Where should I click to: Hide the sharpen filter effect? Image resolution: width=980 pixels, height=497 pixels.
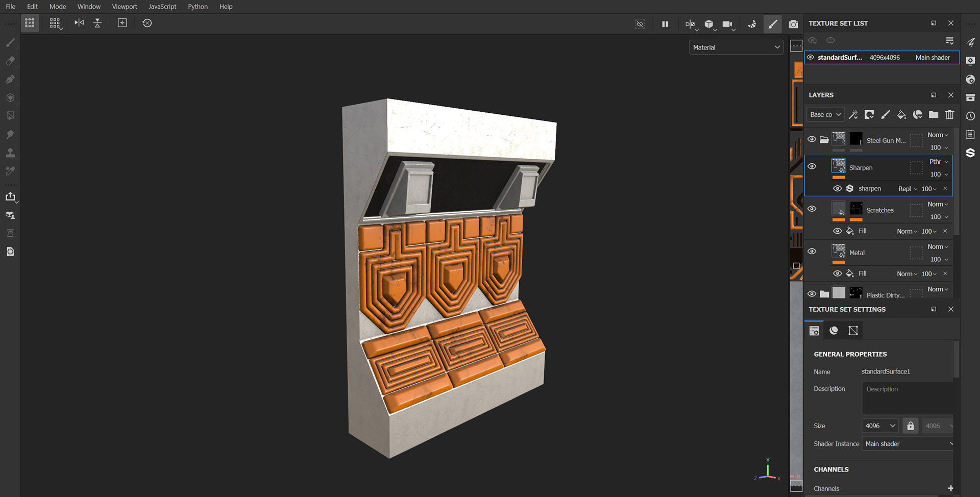[838, 188]
